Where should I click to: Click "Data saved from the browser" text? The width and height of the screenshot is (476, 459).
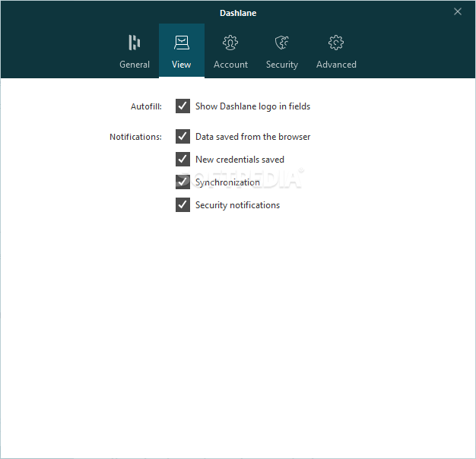[x=253, y=137]
